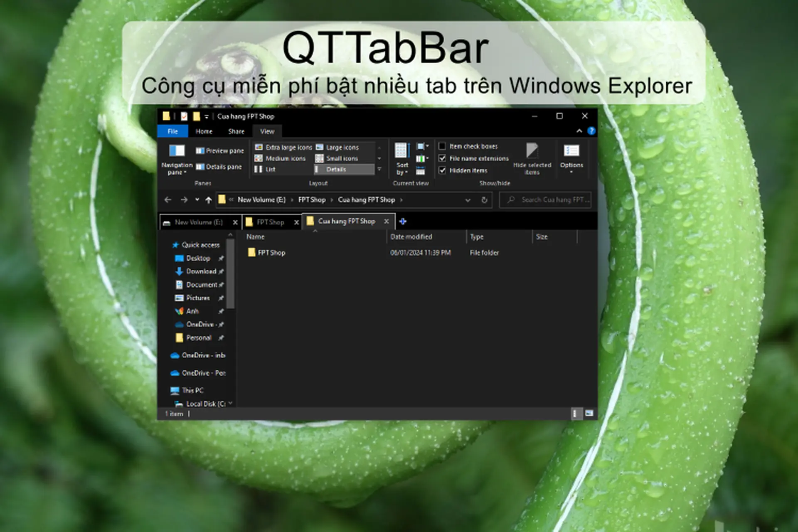This screenshot has width=798, height=532.
Task: Click the Back navigation arrow
Action: pos(167,200)
